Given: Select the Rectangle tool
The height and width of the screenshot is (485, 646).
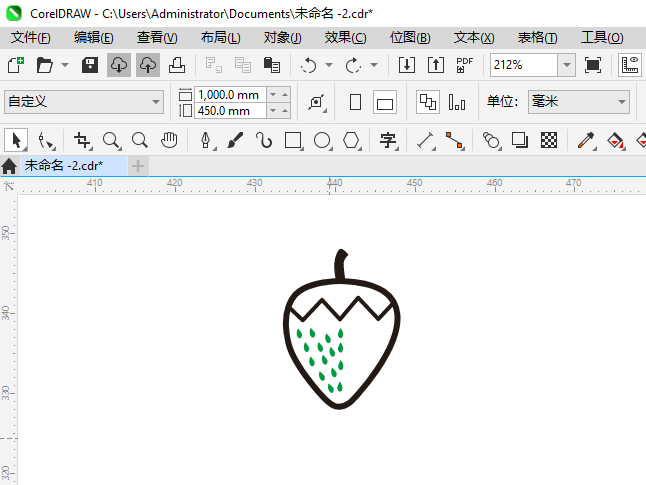Looking at the screenshot, I should click(293, 141).
